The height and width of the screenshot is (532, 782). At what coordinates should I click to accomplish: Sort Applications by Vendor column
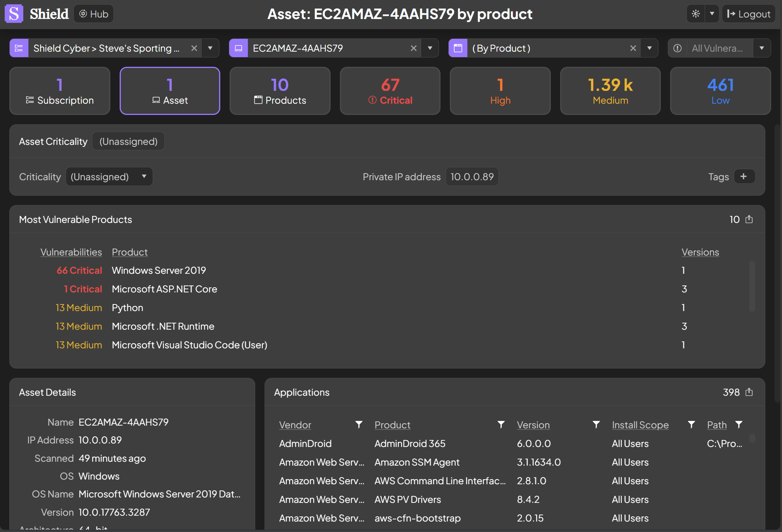pos(295,425)
